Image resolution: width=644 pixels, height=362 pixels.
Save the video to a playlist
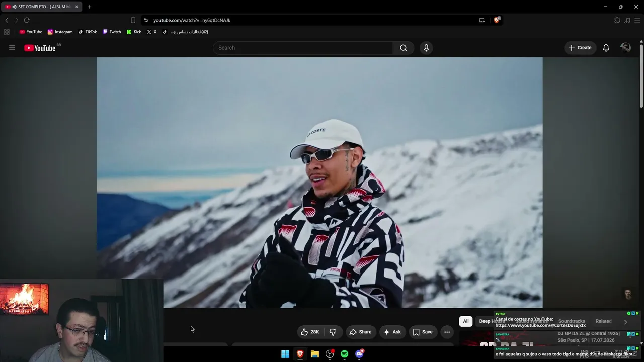(423, 332)
